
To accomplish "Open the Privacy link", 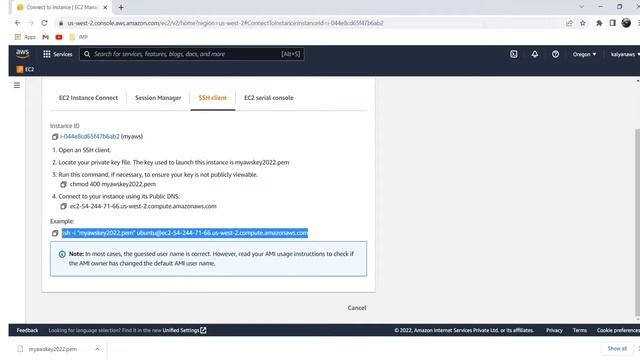I will pyautogui.click(x=554, y=330).
